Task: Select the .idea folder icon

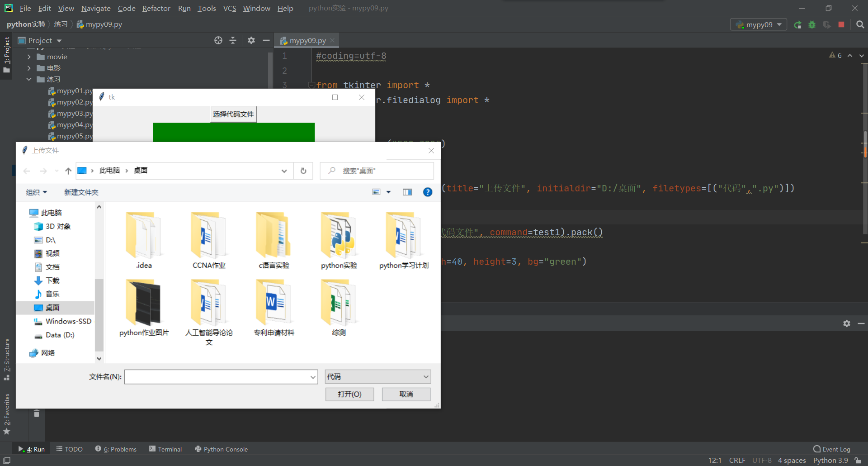Action: pyautogui.click(x=144, y=235)
